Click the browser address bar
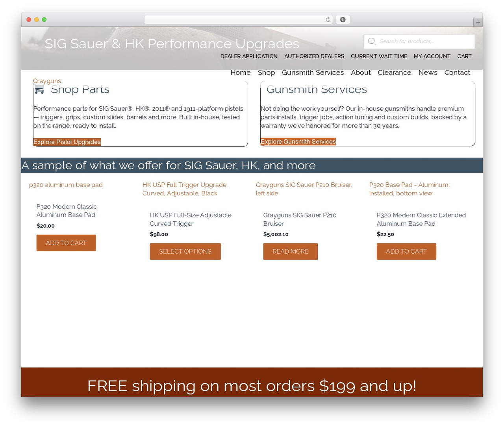This screenshot has width=504, height=427. tap(239, 20)
